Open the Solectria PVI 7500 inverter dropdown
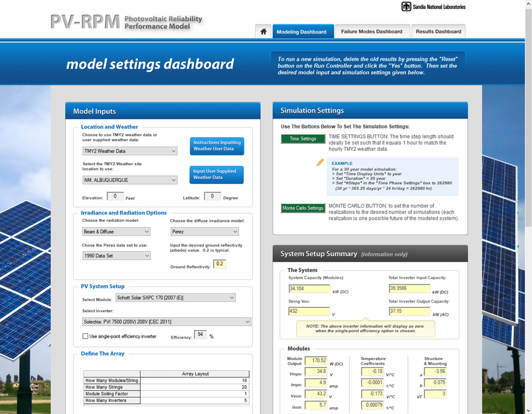532x414 pixels. [x=167, y=322]
